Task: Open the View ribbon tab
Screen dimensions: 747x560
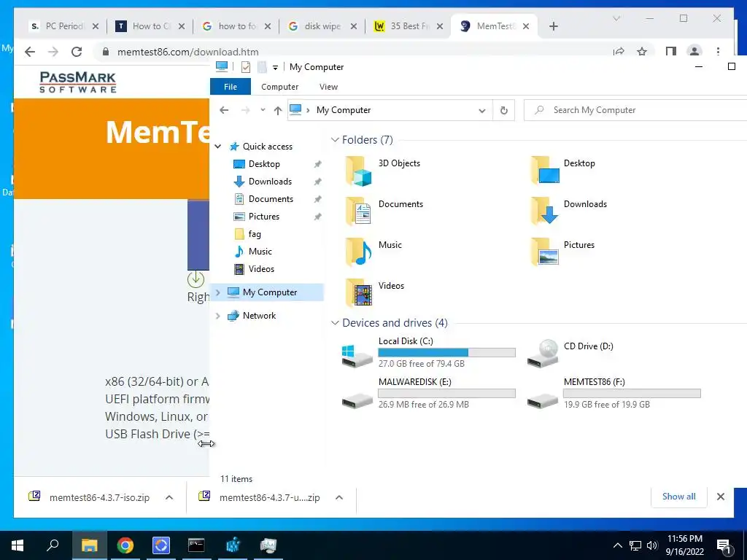Action: pos(329,87)
